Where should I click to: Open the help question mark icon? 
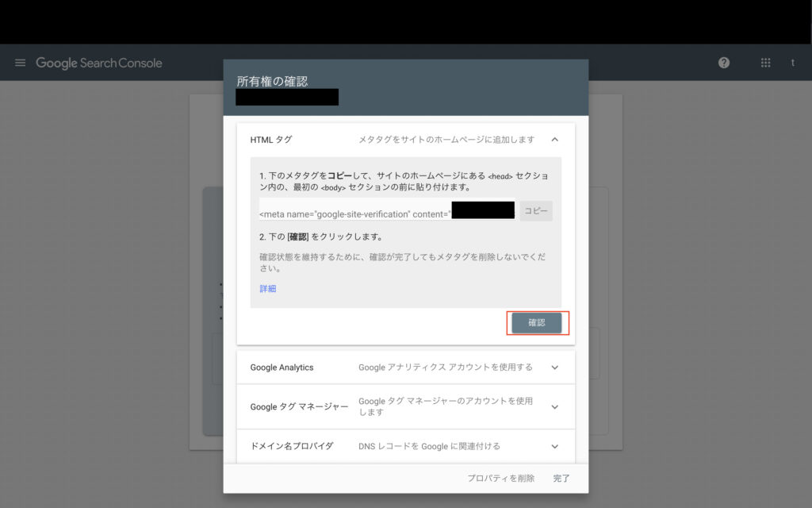[x=724, y=63]
